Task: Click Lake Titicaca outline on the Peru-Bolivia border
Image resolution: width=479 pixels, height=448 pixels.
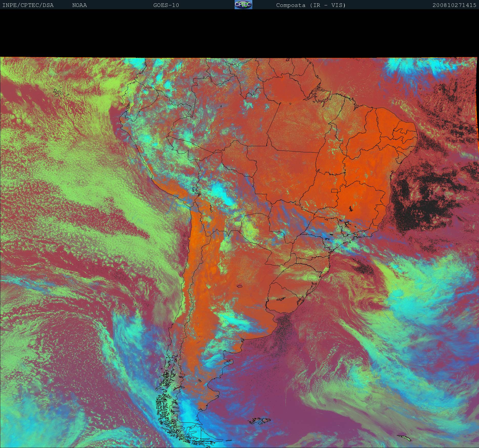Action: pos(196,191)
